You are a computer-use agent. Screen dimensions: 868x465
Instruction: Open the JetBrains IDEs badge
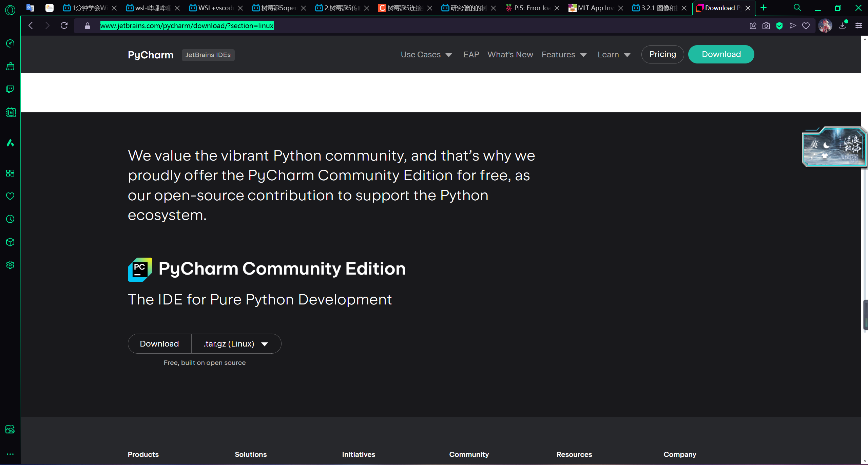tap(208, 55)
